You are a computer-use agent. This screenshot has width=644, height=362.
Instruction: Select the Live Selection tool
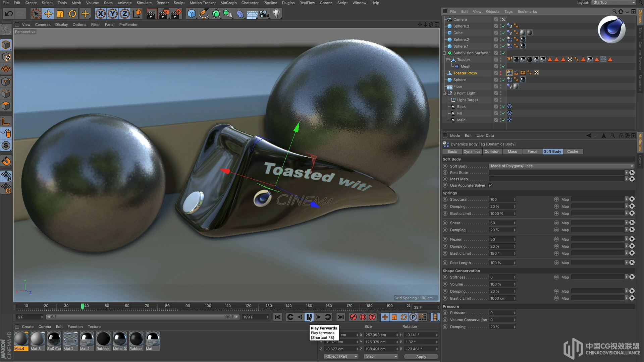point(36,14)
